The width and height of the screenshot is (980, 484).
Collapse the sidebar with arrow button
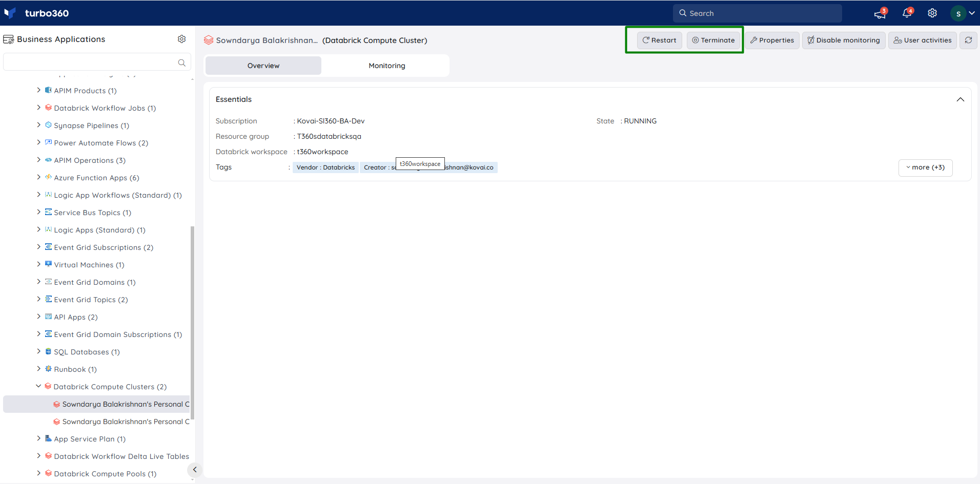[195, 469]
